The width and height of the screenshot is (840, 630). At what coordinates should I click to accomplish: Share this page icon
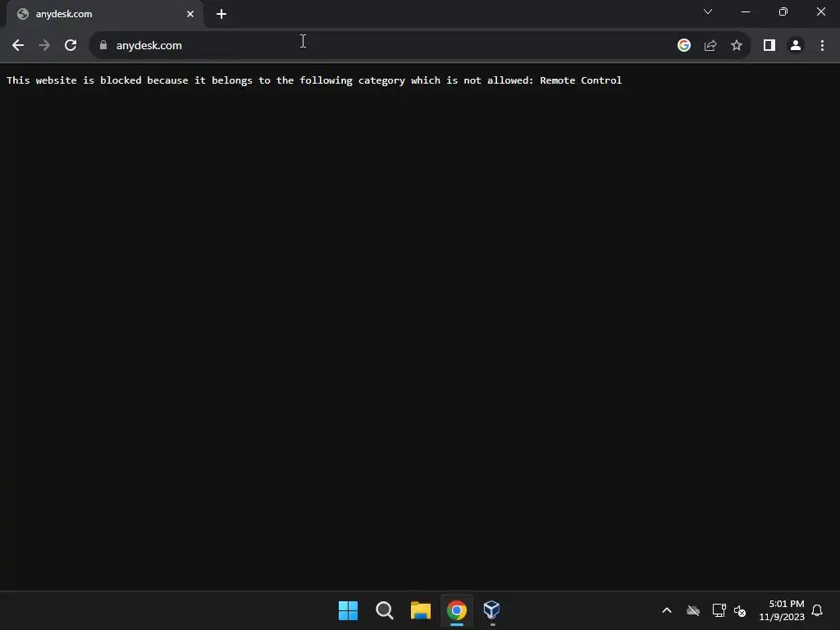click(x=710, y=46)
